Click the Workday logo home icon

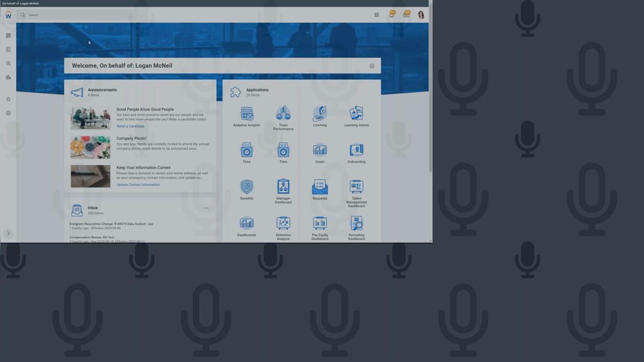tap(8, 15)
